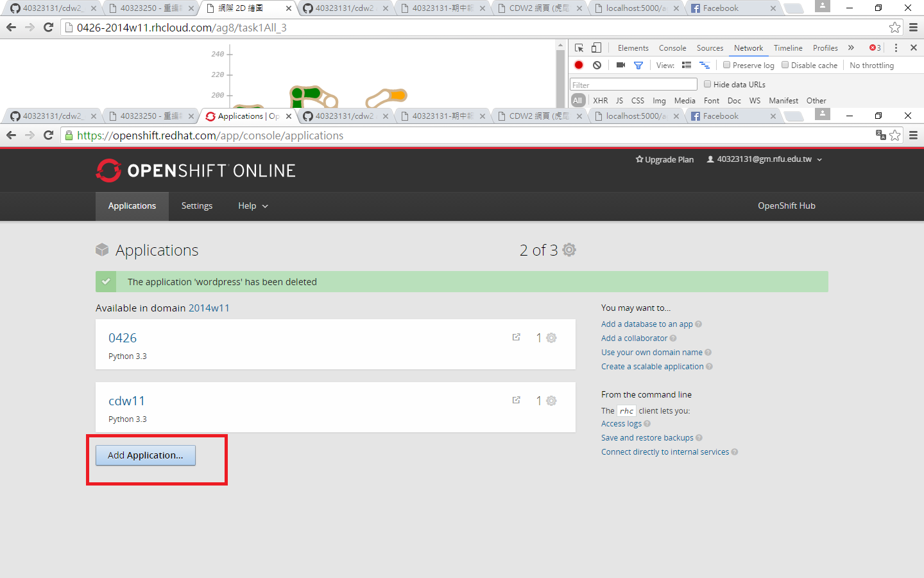This screenshot has height=578, width=924.
Task: Open the No throttling dropdown
Action: [x=871, y=65]
